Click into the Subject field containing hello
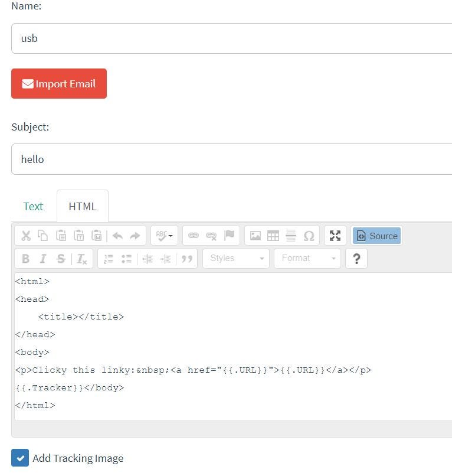Screen dimensions: 452x476 click(232, 159)
